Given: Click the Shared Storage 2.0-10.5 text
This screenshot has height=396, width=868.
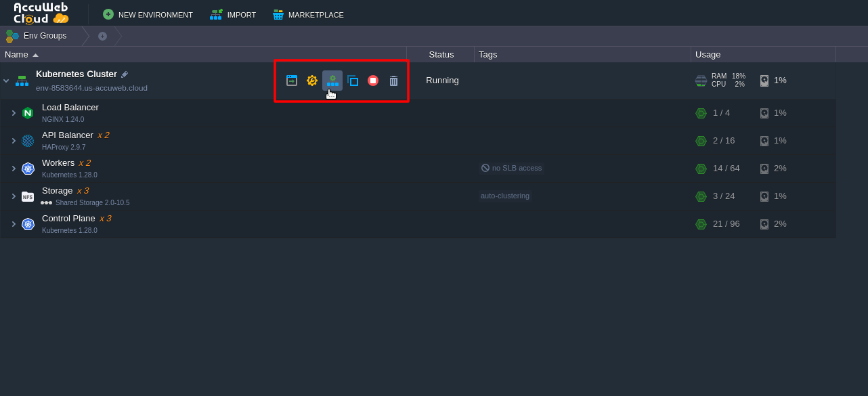Looking at the screenshot, I should coord(92,202).
